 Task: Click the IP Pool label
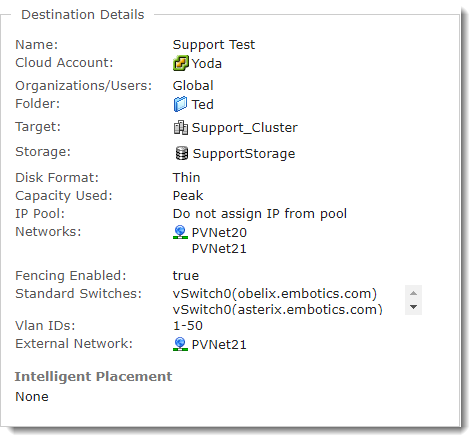pos(40,214)
